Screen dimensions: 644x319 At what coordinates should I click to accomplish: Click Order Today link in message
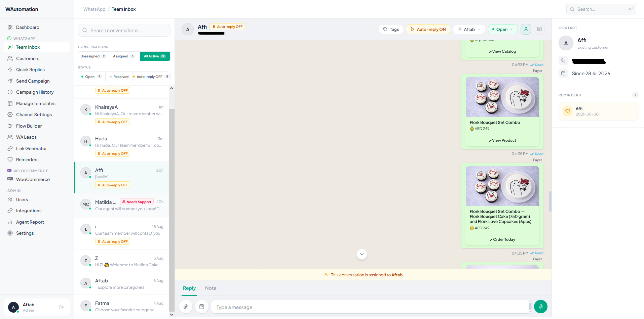click(x=502, y=239)
